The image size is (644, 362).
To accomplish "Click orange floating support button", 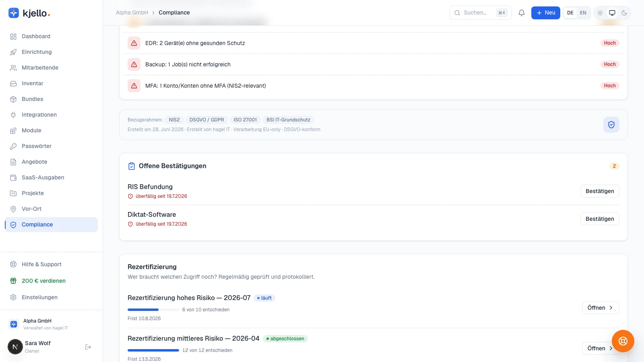I will point(623,341).
